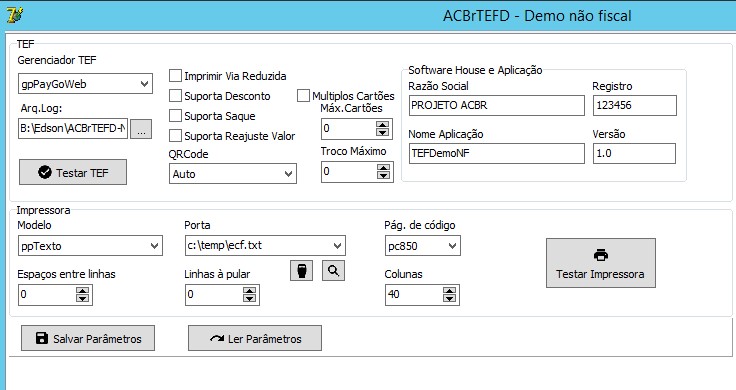Open the Porta combo box list
Screen dimensions: 736x390
[x=337, y=245]
